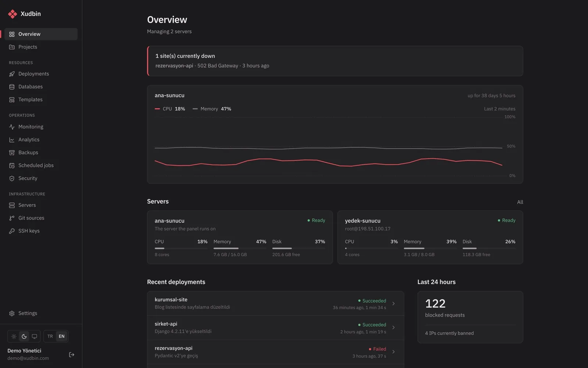Click yedek-sunucu Disk usage bar
This screenshot has height=368, width=588.
point(489,248)
